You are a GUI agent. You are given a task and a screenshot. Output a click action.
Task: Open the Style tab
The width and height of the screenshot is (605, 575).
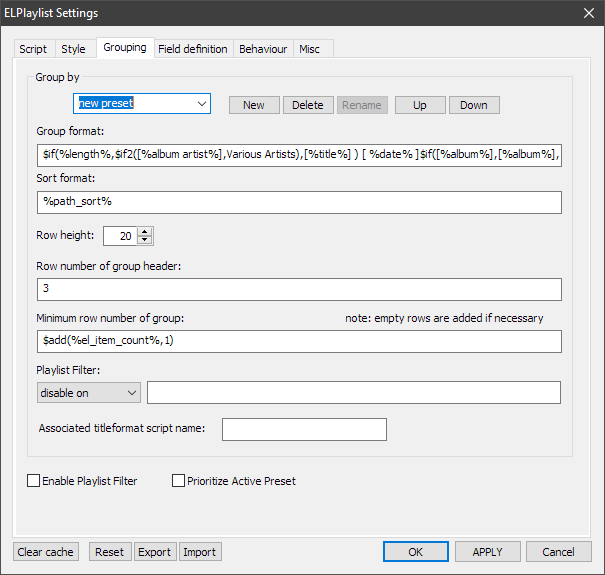tap(73, 49)
